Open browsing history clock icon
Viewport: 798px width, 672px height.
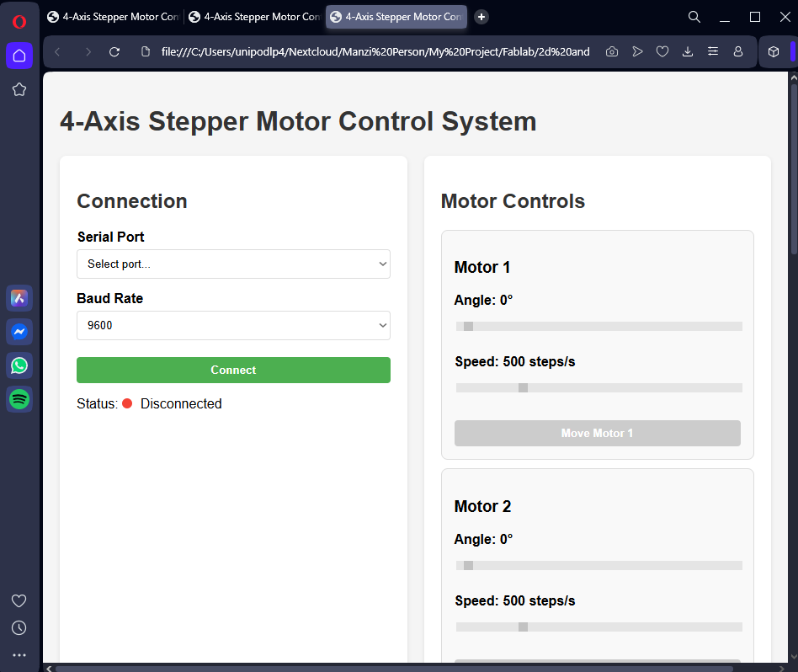click(x=19, y=627)
